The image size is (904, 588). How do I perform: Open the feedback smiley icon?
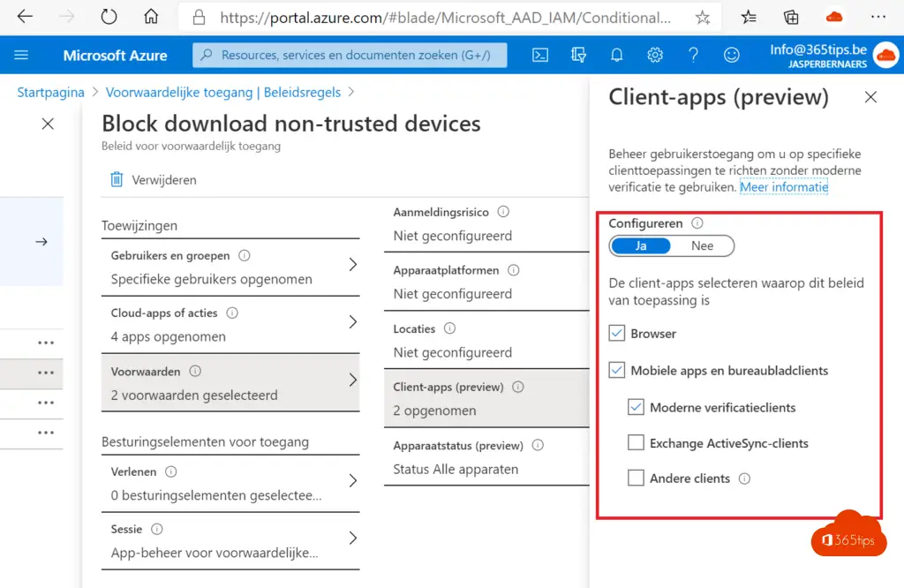click(x=732, y=55)
